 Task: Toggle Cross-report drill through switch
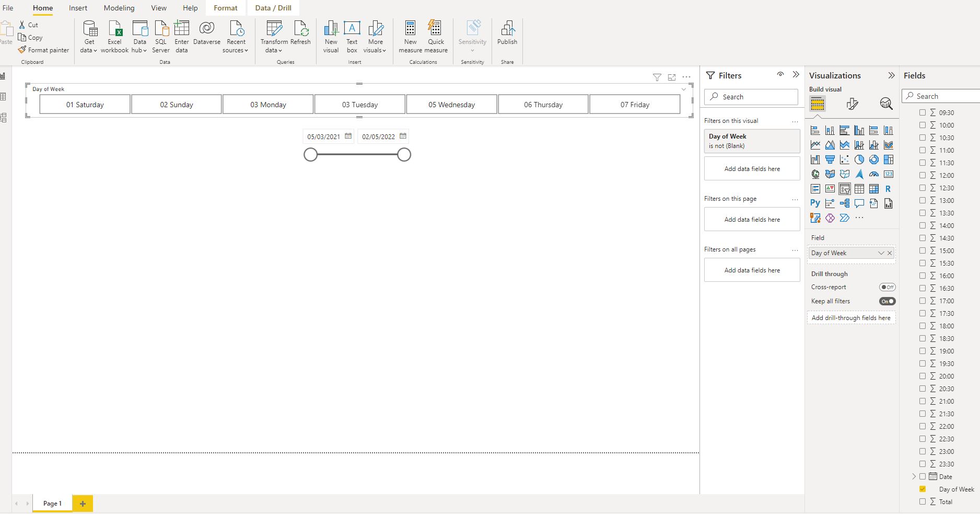887,287
